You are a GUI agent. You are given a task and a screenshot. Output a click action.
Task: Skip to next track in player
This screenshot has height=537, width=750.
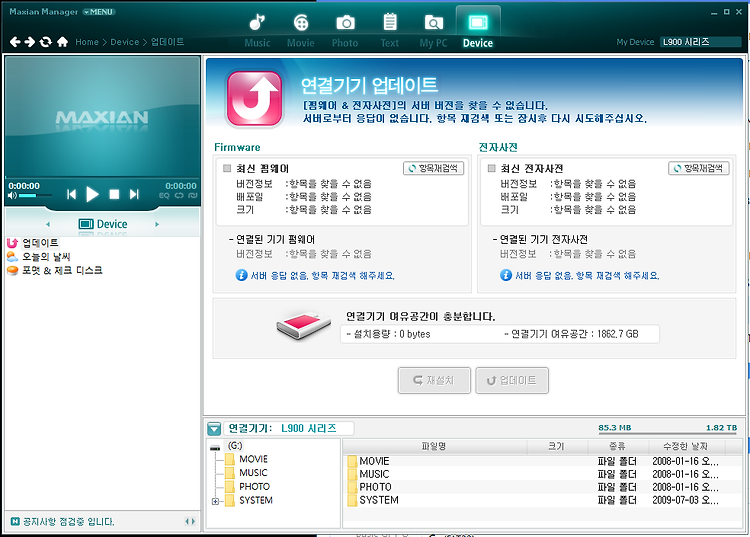point(134,194)
